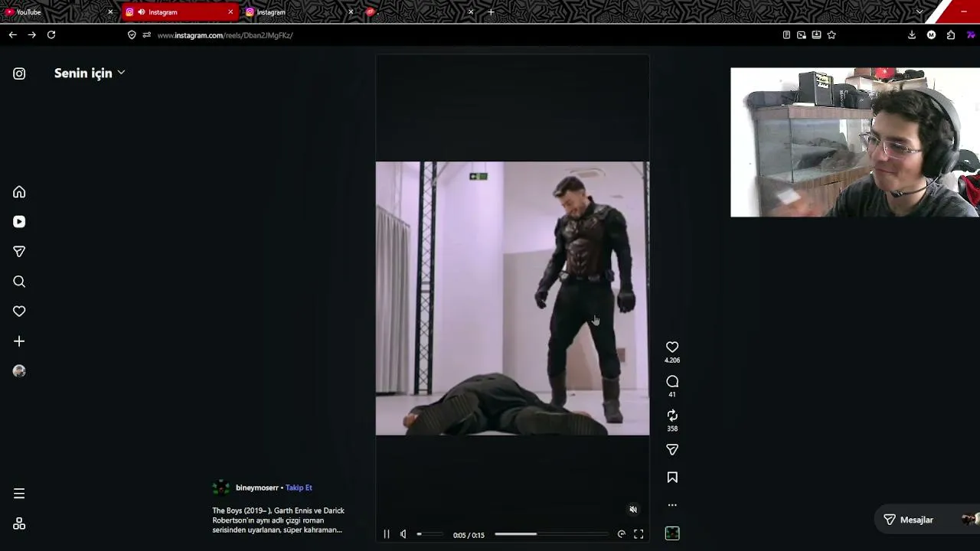Open the bineymoserr profile link
This screenshot has width=980, height=551.
pos(257,487)
